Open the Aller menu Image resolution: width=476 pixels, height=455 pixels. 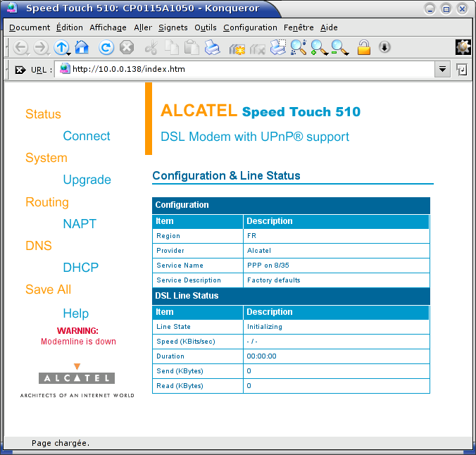[143, 27]
